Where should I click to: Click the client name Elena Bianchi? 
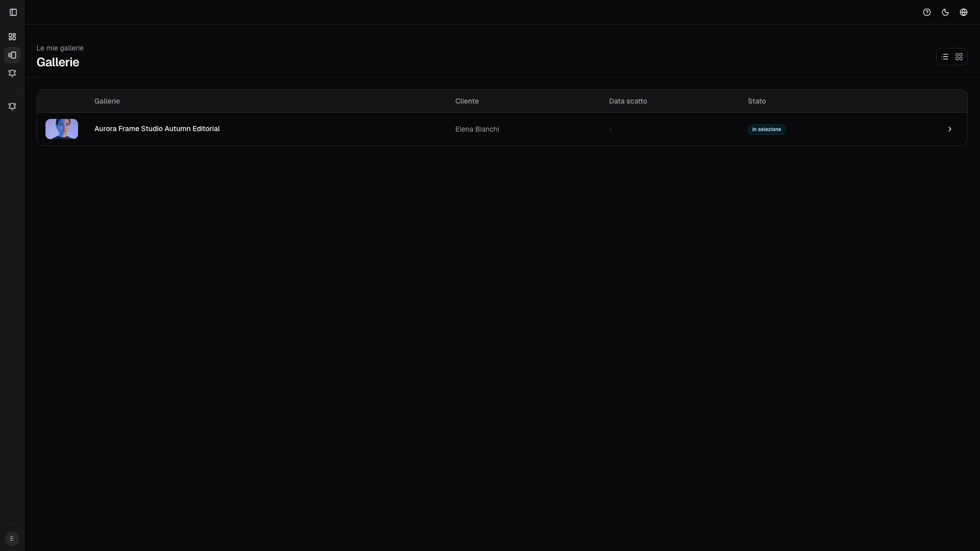point(477,129)
